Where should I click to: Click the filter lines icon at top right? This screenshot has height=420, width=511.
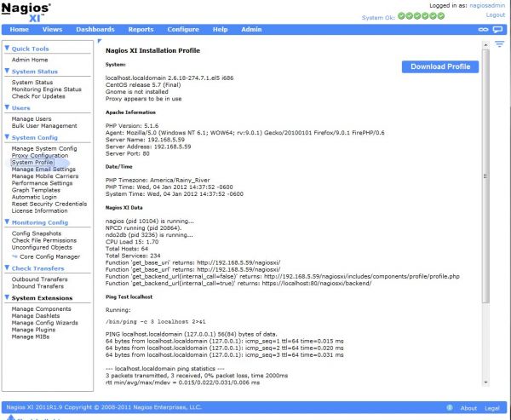pyautogui.click(x=500, y=43)
